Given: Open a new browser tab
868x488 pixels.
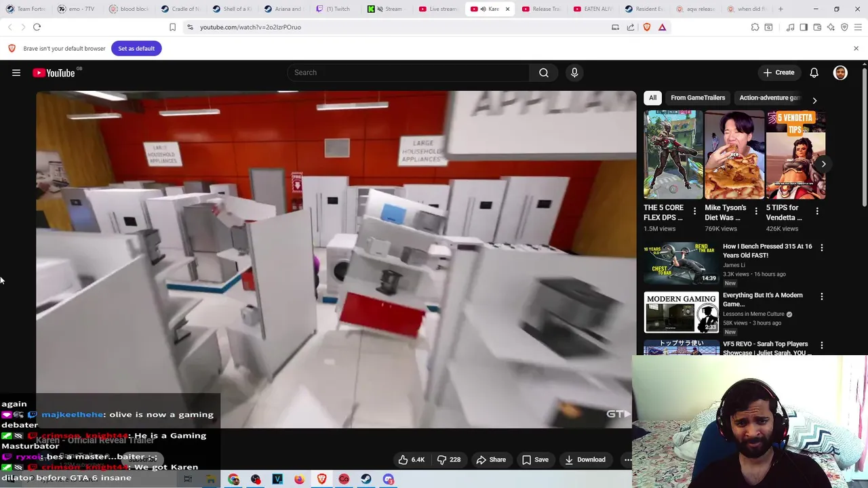Looking at the screenshot, I should 781,9.
